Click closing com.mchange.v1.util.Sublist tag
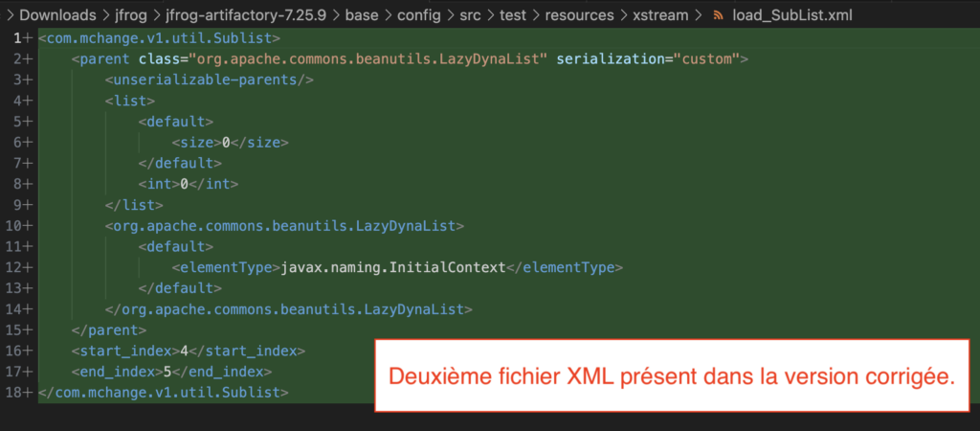980x431 pixels. point(163,393)
